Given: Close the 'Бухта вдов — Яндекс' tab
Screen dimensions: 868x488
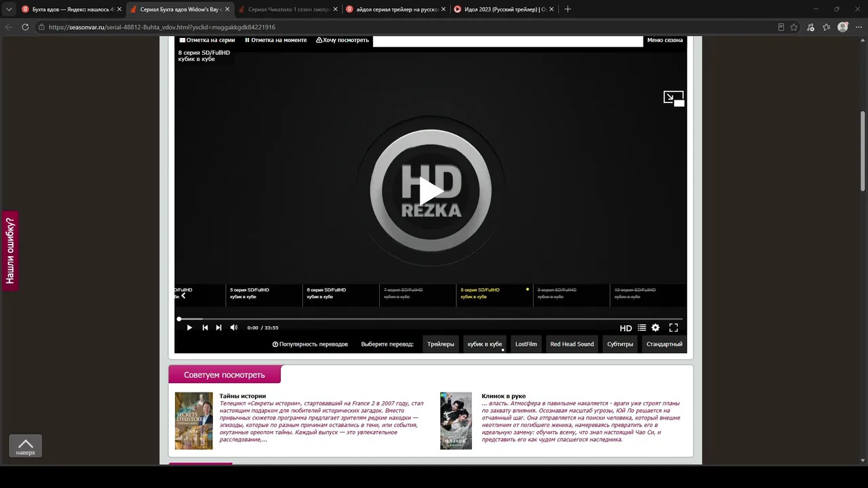Looking at the screenshot, I should point(118,9).
